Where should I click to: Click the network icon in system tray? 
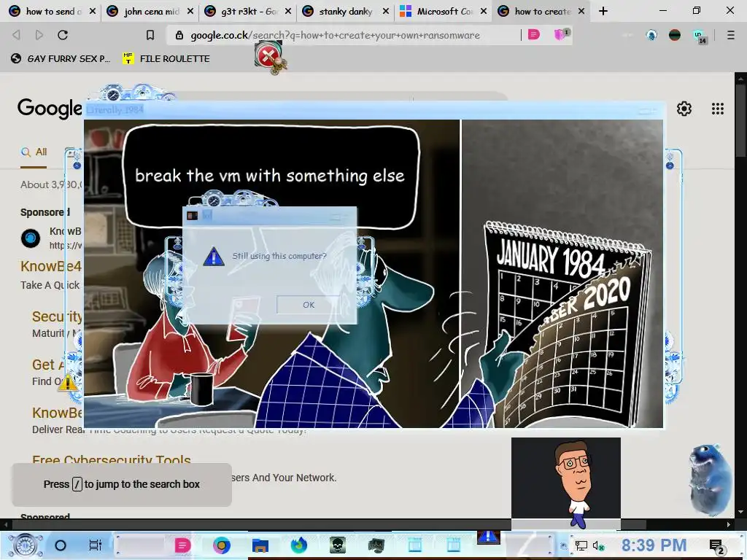581,545
